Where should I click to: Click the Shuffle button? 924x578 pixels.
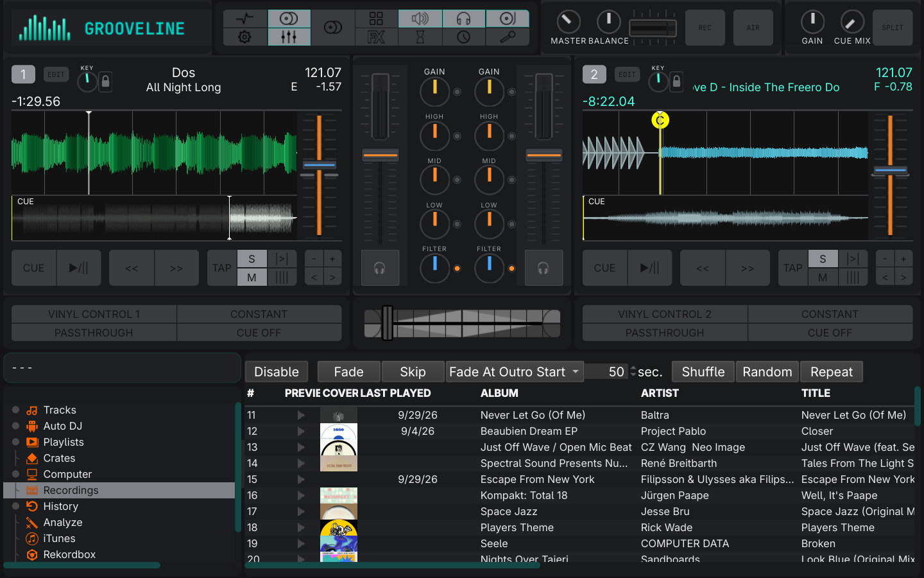click(x=703, y=372)
